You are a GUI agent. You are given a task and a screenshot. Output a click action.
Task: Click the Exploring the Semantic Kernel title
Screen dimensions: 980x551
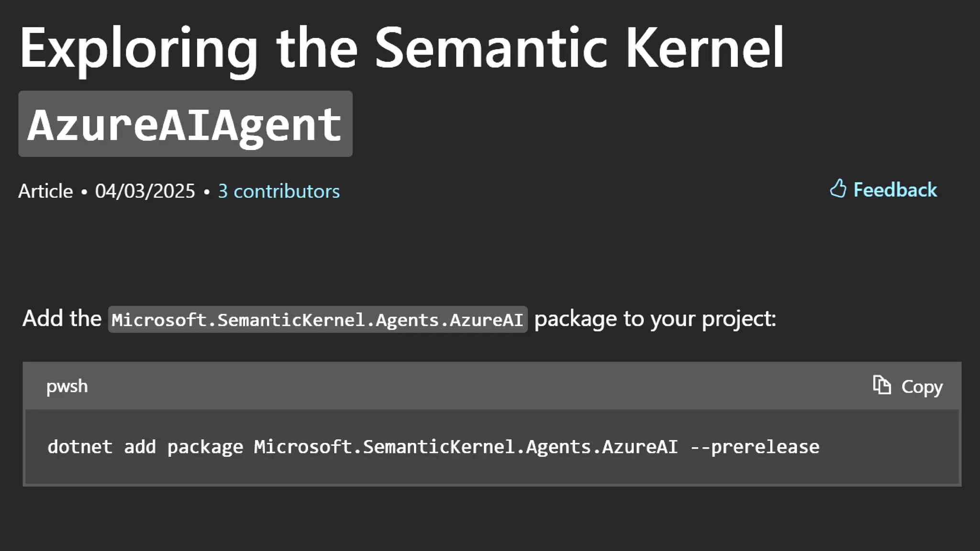[401, 49]
